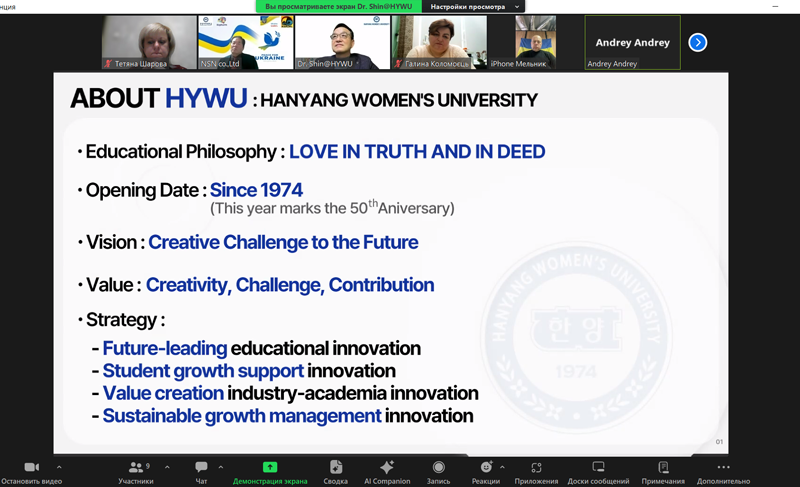Click Creative Challenge to the Future text

[x=283, y=242]
